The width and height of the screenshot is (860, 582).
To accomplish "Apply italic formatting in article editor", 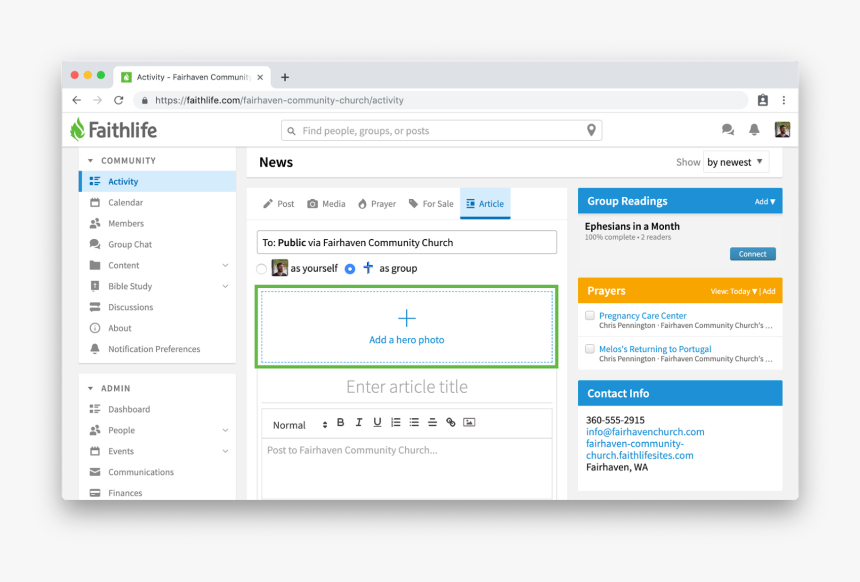I will pyautogui.click(x=359, y=422).
